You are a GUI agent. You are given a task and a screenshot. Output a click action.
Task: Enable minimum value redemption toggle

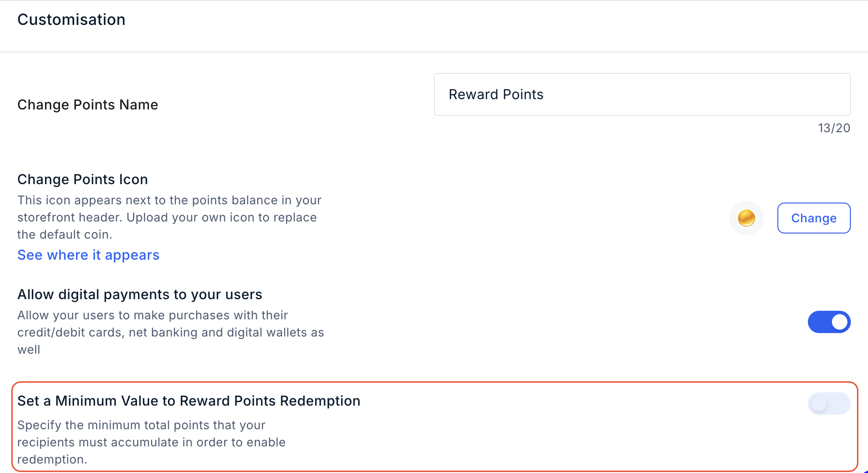coord(829,403)
